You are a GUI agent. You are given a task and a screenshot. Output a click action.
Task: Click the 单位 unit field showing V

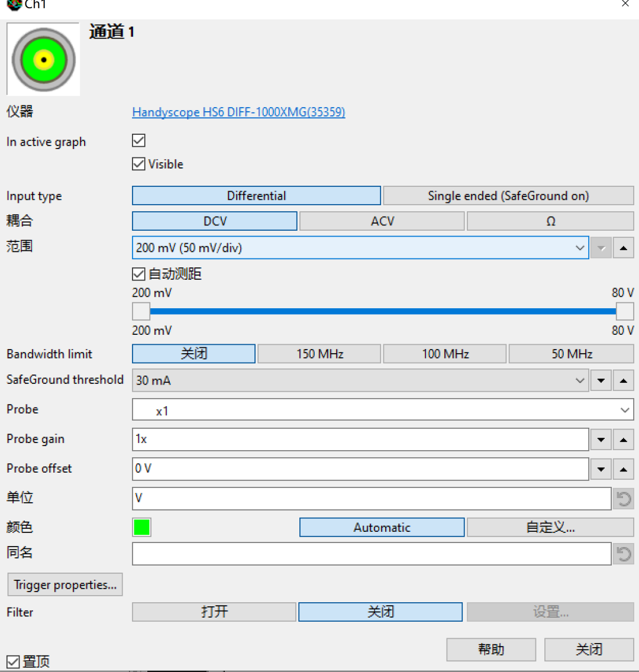point(372,499)
